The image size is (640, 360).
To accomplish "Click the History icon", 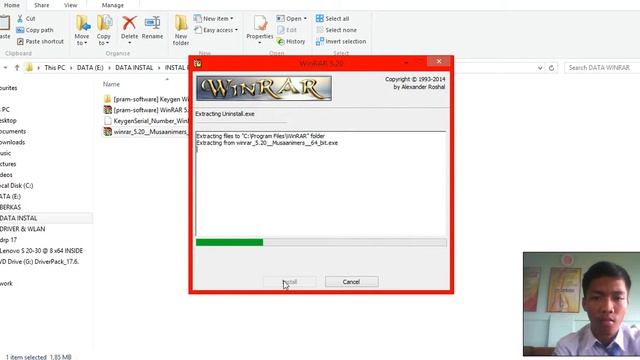I will 280,42.
